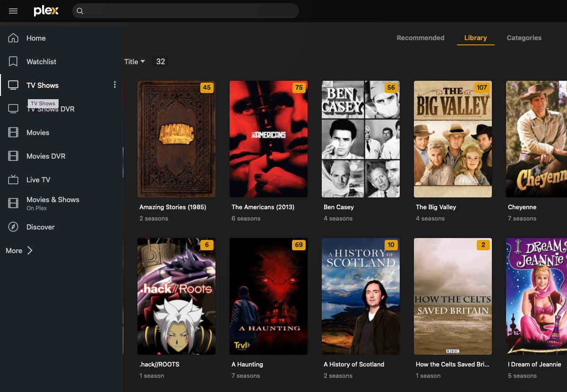Open the I Dream of Jeannie poster
567x392 pixels.
pos(536,296)
